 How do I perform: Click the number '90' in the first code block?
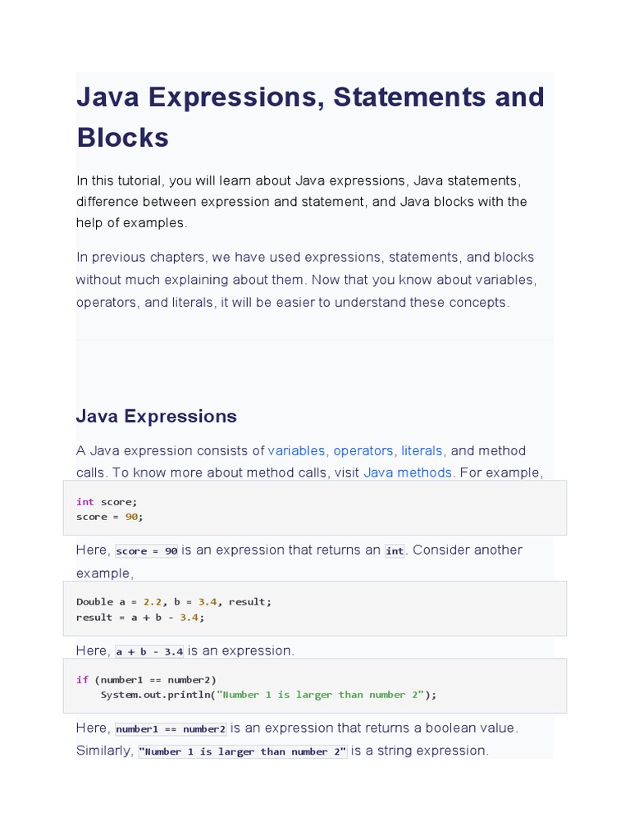131,517
